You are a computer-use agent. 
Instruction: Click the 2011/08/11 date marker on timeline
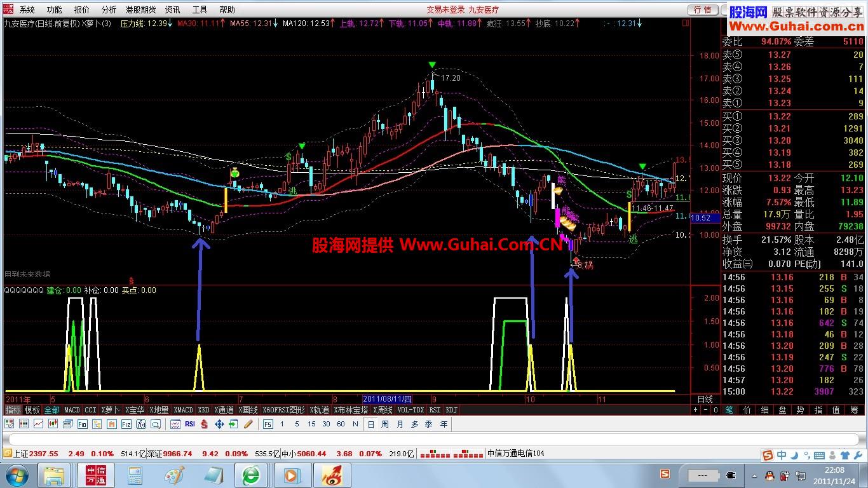[388, 399]
